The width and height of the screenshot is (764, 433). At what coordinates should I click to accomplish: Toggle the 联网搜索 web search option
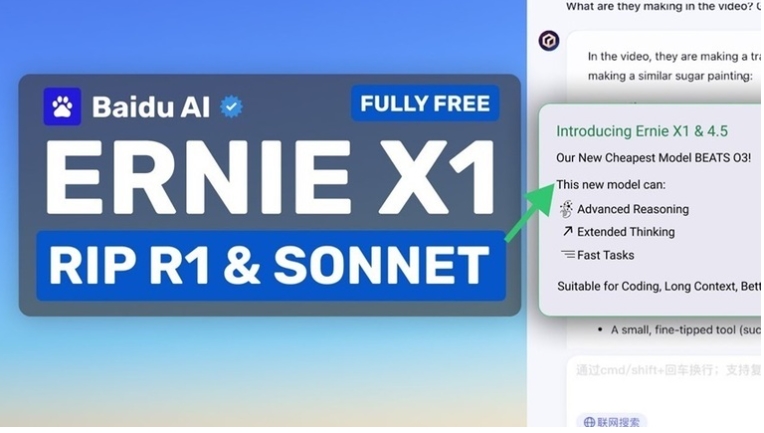pos(612,422)
